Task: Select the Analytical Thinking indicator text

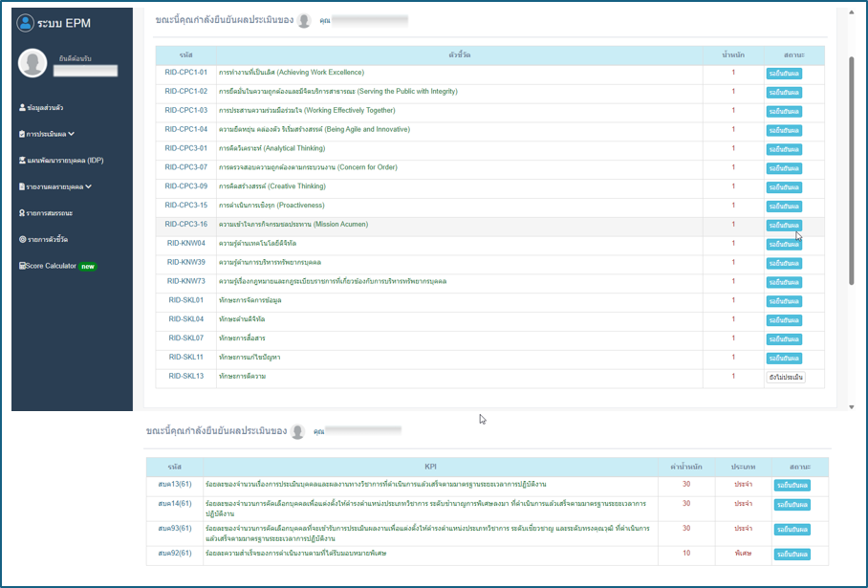Action: [271, 148]
